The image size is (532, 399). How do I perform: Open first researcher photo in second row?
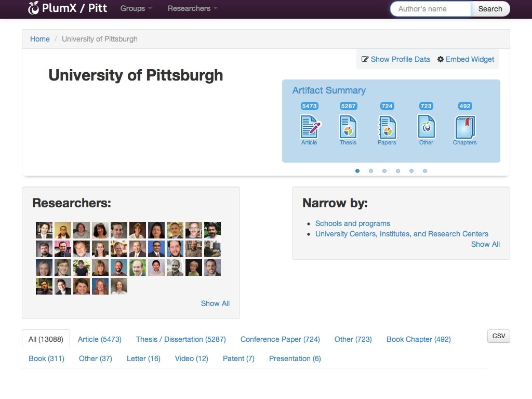44,249
